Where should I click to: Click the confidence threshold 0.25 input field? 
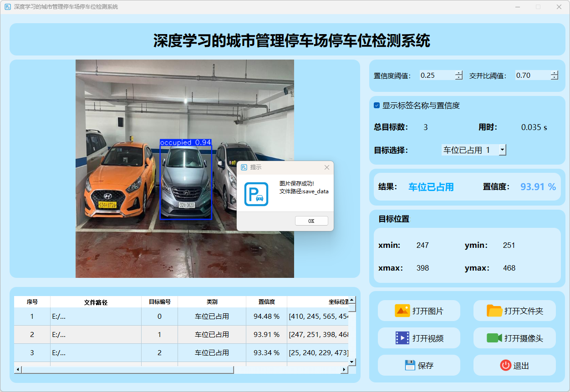[x=436, y=75]
